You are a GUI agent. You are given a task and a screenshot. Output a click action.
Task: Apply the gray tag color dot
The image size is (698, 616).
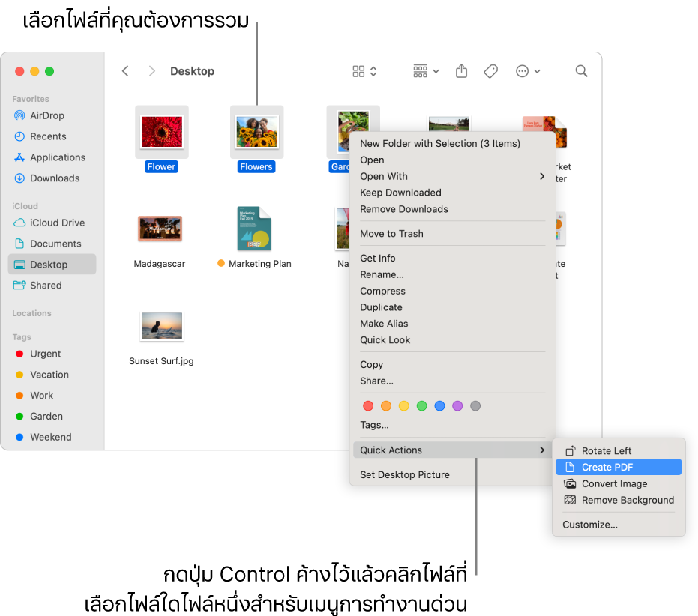475,406
